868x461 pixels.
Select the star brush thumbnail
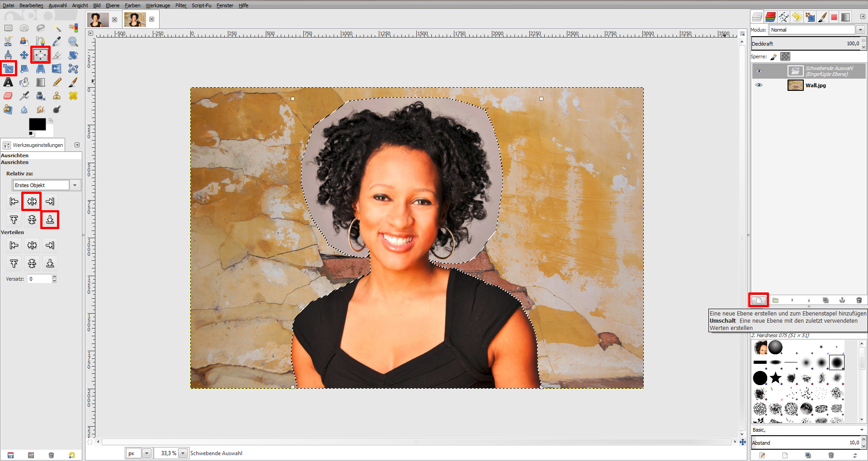776,378
